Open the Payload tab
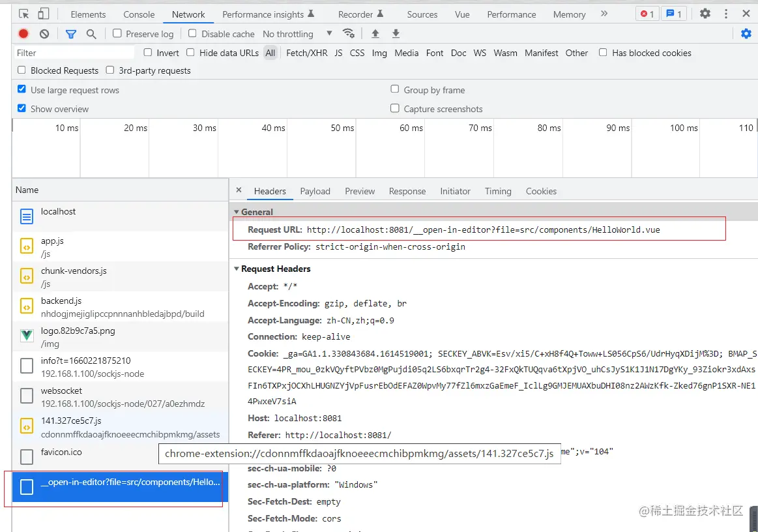Screen dimensions: 758x532 [x=315, y=191]
